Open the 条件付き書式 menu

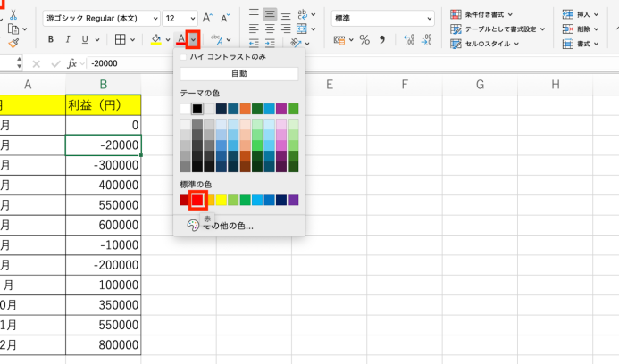click(485, 15)
